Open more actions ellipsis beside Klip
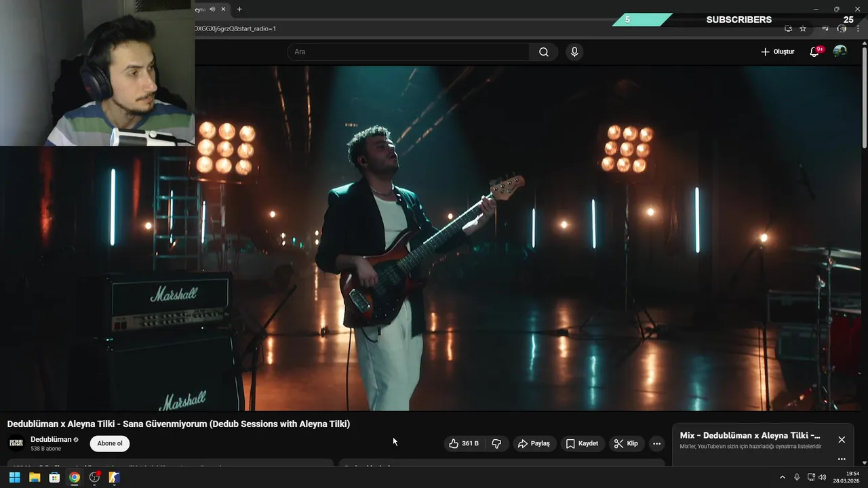 coord(656,443)
